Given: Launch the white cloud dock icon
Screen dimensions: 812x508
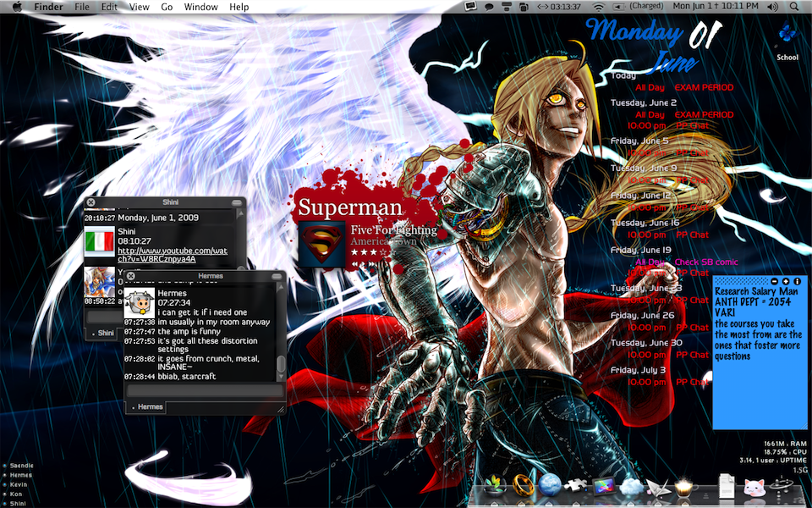Looking at the screenshot, I should (x=631, y=486).
